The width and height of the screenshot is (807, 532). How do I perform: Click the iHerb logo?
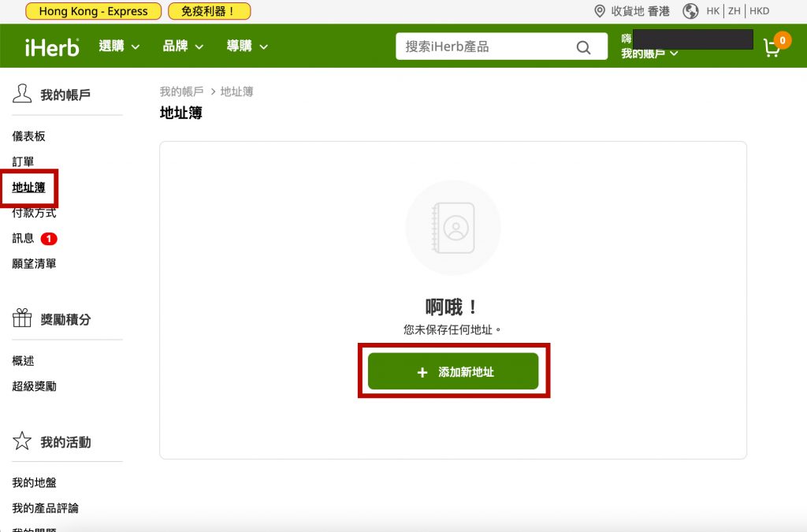(52, 47)
